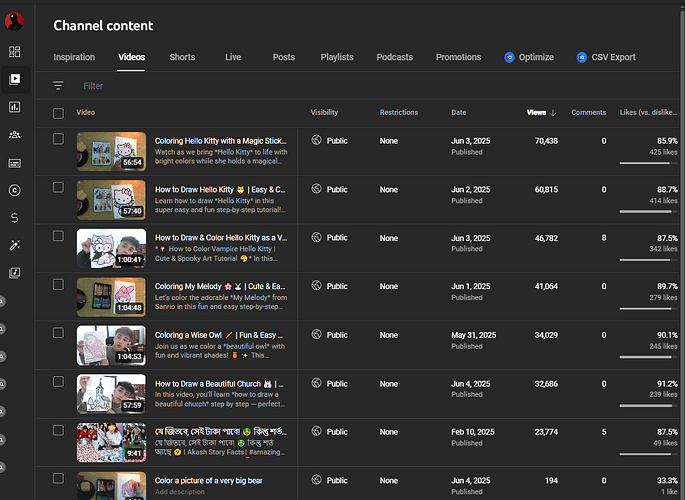Open the Beautiful Church video thumbnail
Screen dimensions: 685x500
(x=111, y=394)
